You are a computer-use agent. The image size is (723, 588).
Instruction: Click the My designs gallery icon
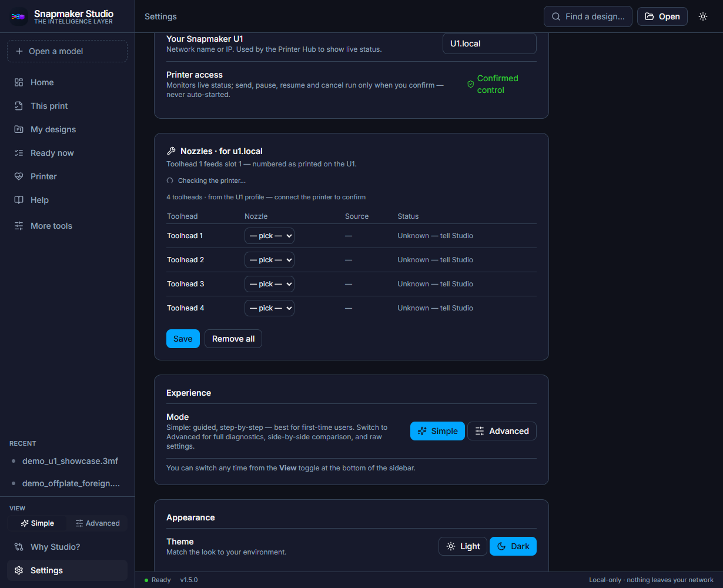(19, 129)
